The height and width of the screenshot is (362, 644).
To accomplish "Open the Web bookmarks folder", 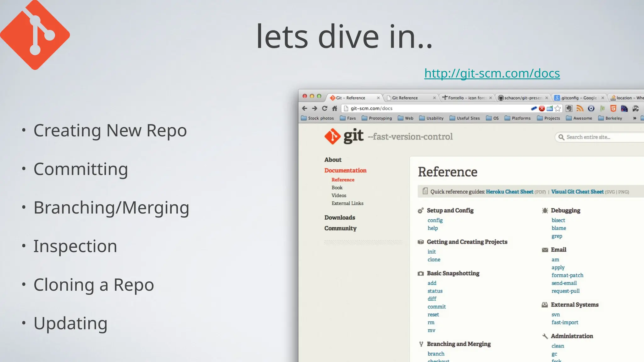I will click(x=406, y=118).
